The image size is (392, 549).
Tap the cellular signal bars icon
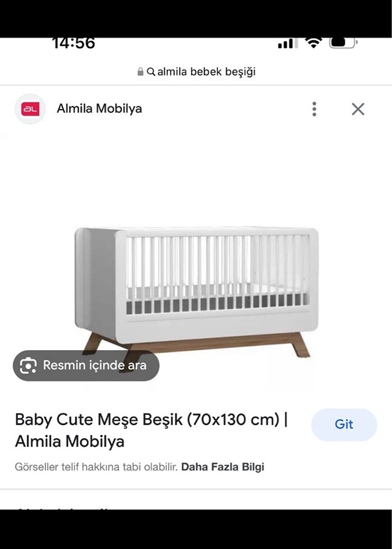tap(288, 44)
